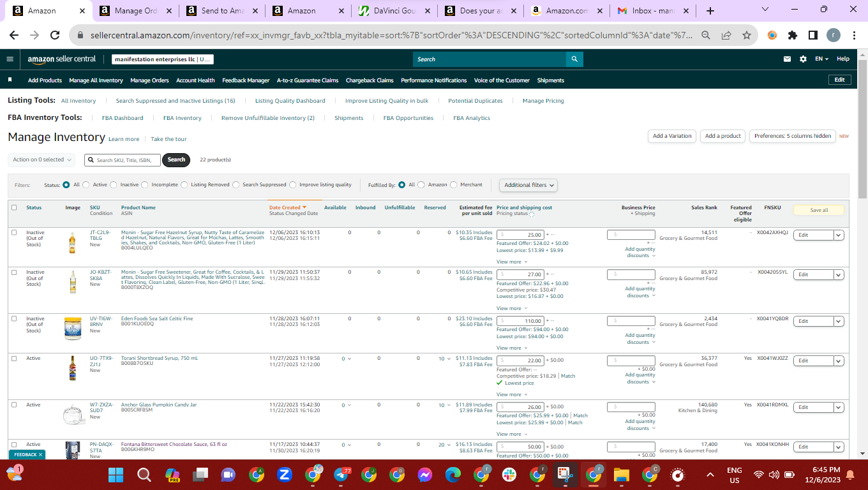868x490 pixels.
Task: Open Zoom from the taskbar
Action: (285, 475)
